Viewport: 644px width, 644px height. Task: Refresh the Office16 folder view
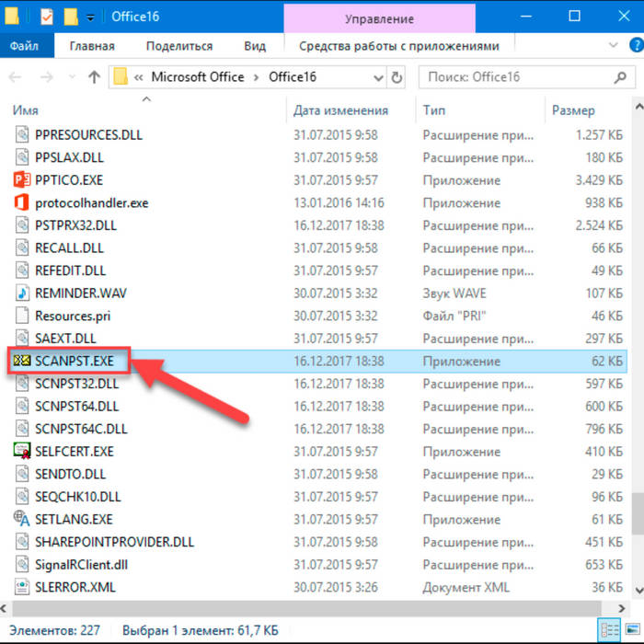pos(397,77)
